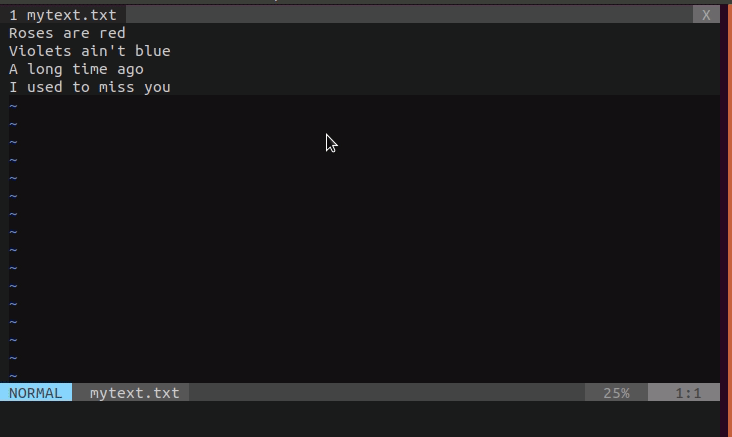This screenshot has height=437, width=732.
Task: Place the cursor on the word "you"
Action: tap(157, 87)
